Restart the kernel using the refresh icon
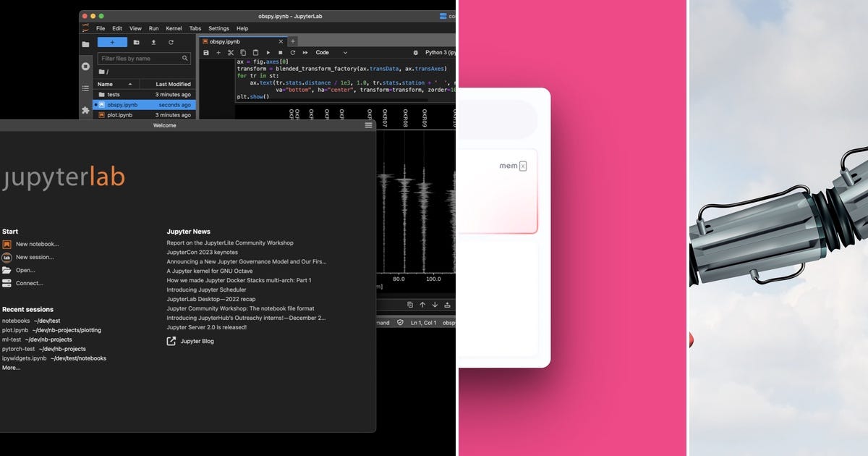Viewport: 868px width, 456px height. tap(293, 52)
